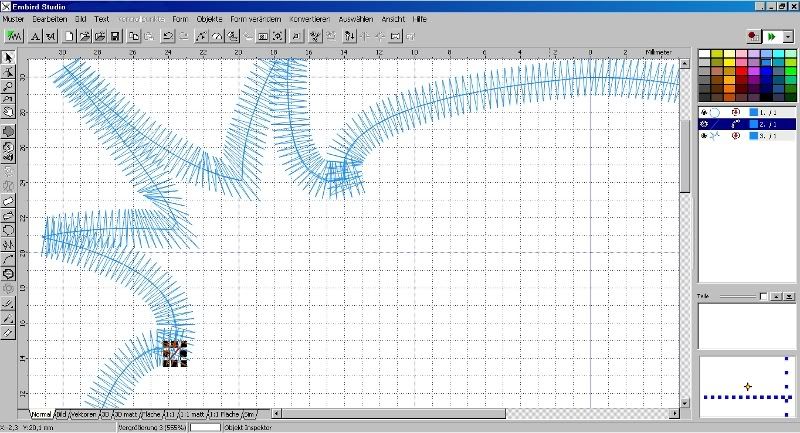Click the Save floppy disk icon

pyautogui.click(x=115, y=36)
